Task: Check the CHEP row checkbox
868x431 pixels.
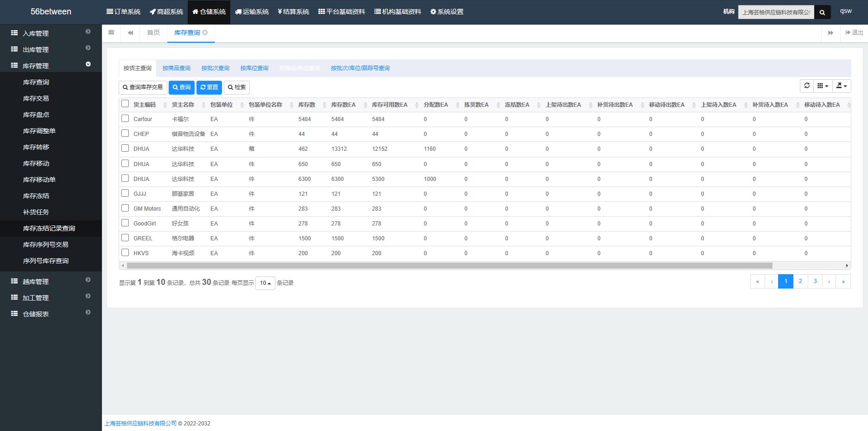Action: coord(125,134)
